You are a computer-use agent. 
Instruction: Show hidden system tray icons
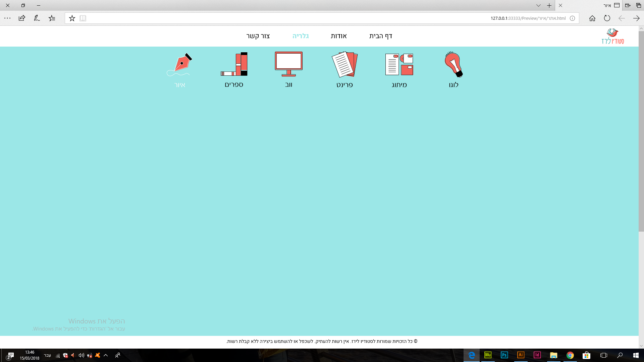click(106, 355)
